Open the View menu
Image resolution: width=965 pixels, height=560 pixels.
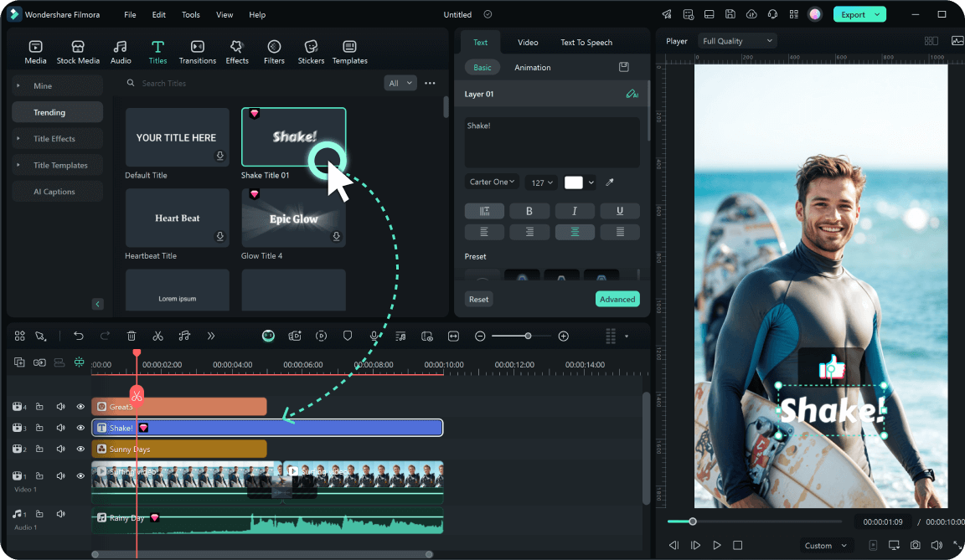224,14
